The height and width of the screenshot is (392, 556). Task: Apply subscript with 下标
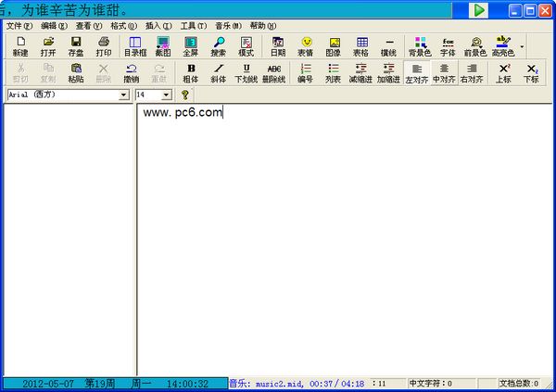tap(531, 72)
